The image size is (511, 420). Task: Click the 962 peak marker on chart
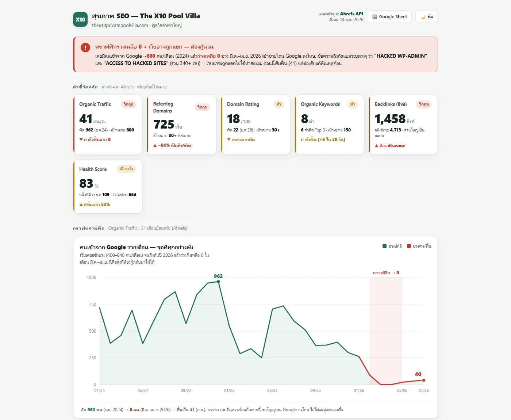pos(218,282)
